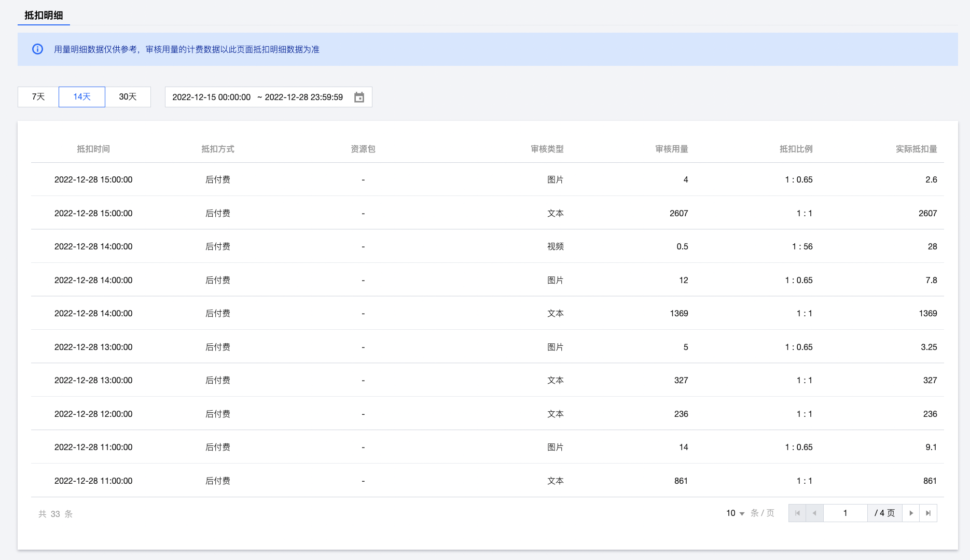
Task: Click the 审核用量 value 14
Action: pos(684,447)
